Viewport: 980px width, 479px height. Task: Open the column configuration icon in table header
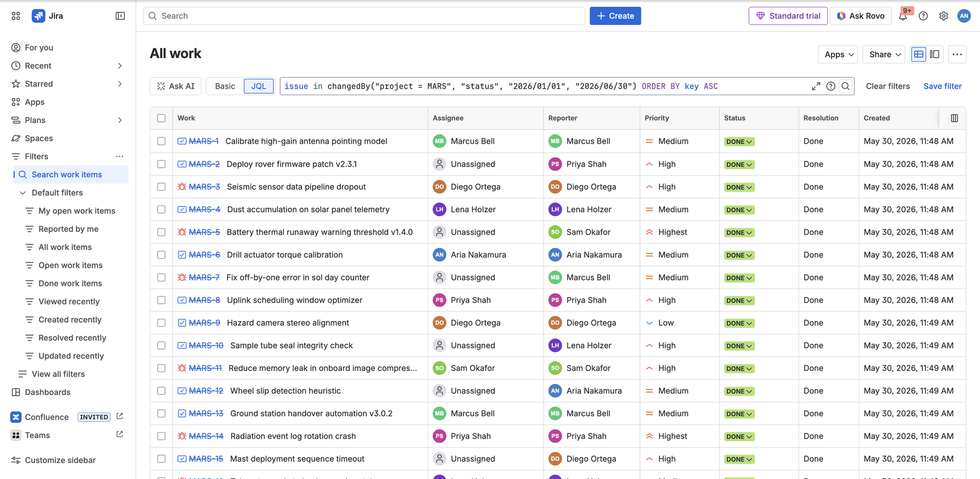954,118
